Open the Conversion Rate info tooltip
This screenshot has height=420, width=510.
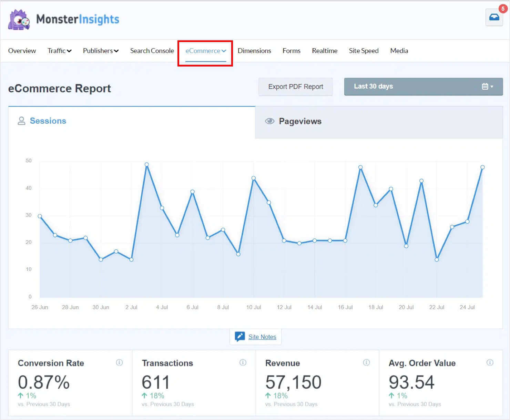pyautogui.click(x=120, y=362)
